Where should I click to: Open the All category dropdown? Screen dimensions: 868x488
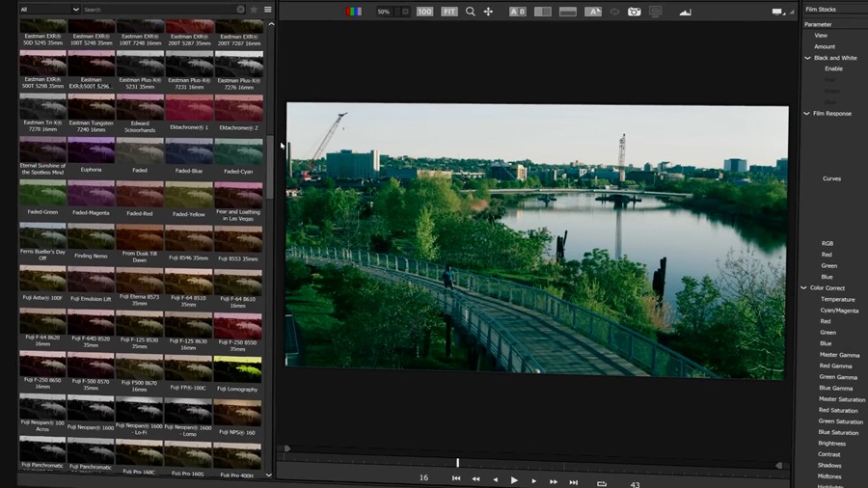49,10
